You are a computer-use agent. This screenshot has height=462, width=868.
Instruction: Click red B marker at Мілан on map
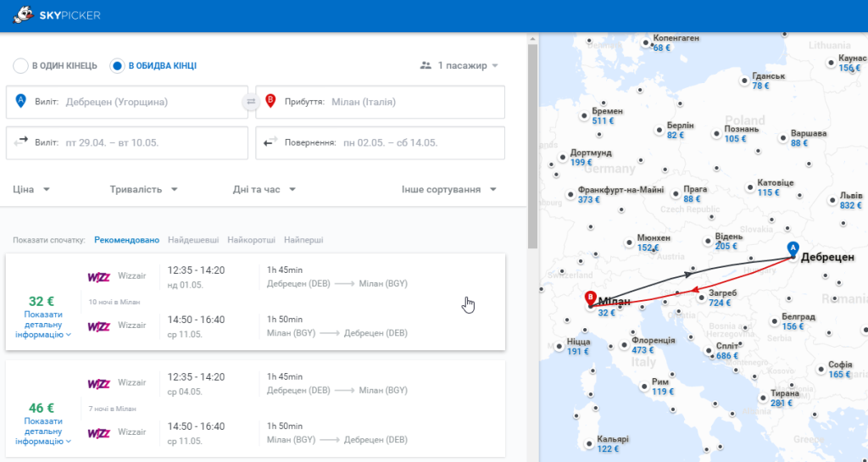point(590,298)
